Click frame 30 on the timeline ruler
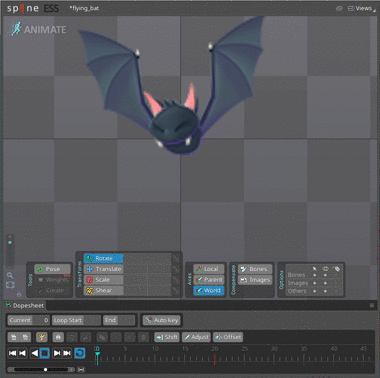380x378 pixels. click(274, 349)
